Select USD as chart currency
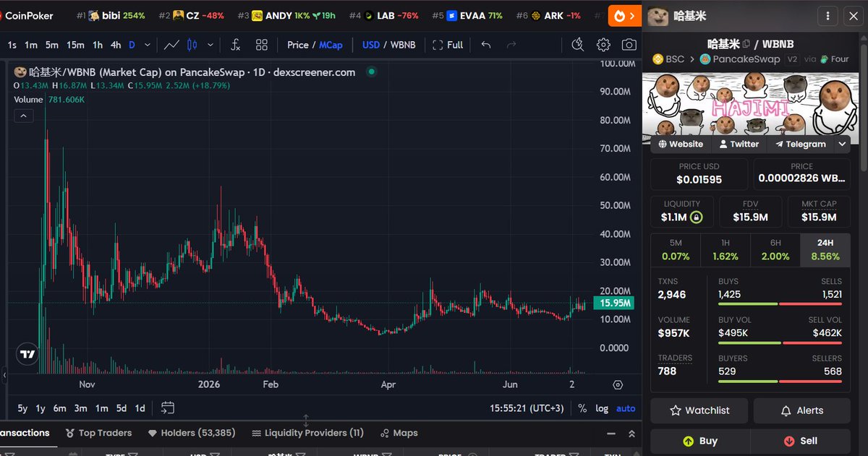Image resolution: width=868 pixels, height=456 pixels. [371, 45]
